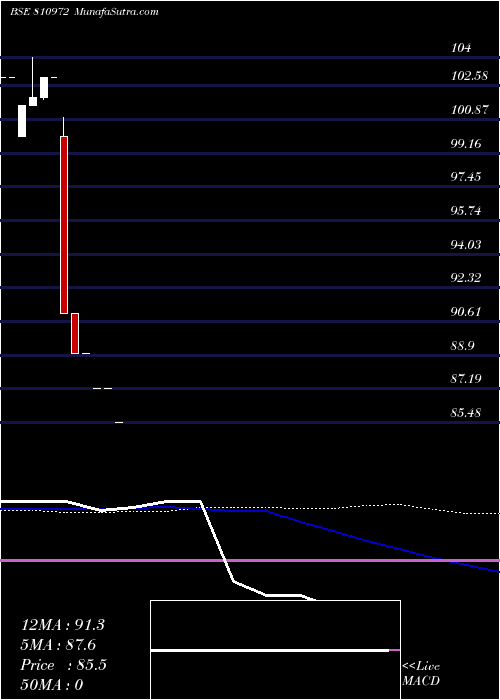The width and height of the screenshot is (500, 700).
Task: Click the 12MA : 91.3 readout
Action: pyautogui.click(x=62, y=625)
